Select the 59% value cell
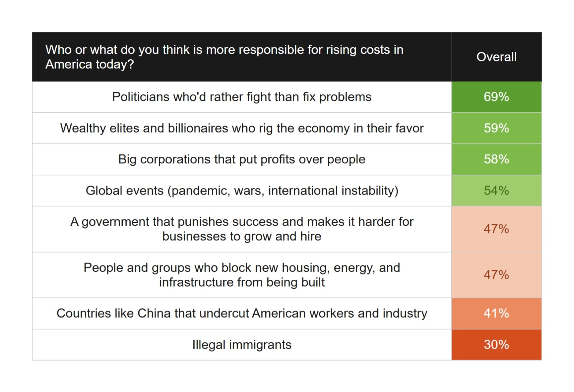The width and height of the screenshot is (574, 392). tap(496, 128)
